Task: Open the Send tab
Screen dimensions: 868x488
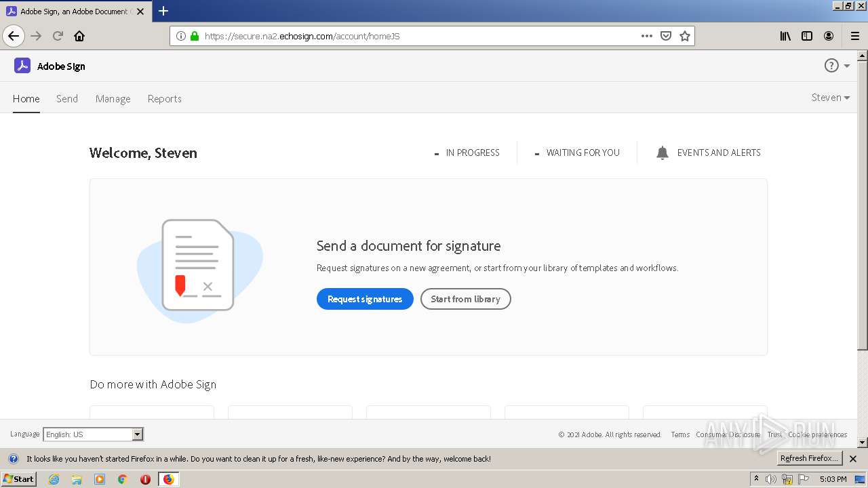Action: coord(67,99)
